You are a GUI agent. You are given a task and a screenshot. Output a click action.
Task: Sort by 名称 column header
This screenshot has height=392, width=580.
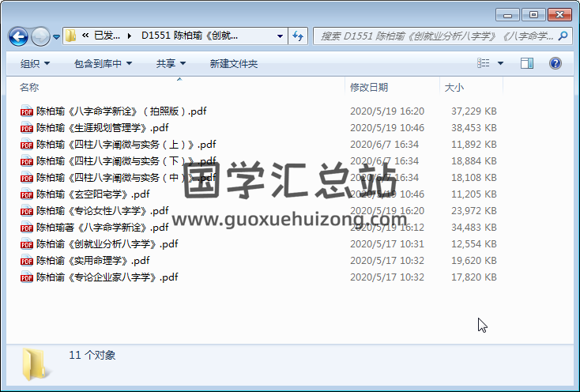(29, 87)
